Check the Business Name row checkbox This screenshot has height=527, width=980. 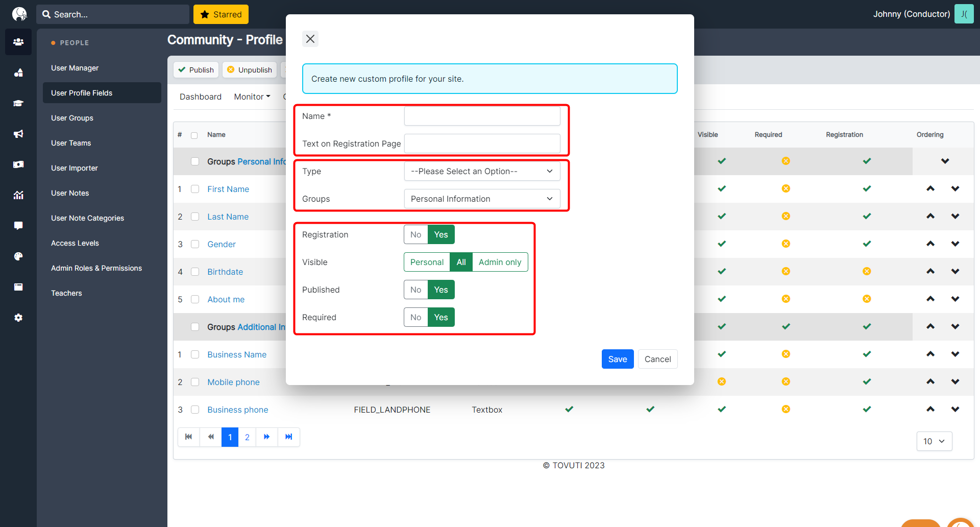pyautogui.click(x=195, y=354)
